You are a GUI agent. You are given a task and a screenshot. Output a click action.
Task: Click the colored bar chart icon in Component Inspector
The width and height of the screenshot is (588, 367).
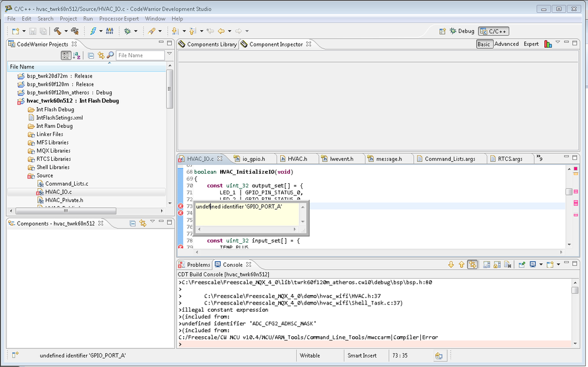click(x=548, y=44)
